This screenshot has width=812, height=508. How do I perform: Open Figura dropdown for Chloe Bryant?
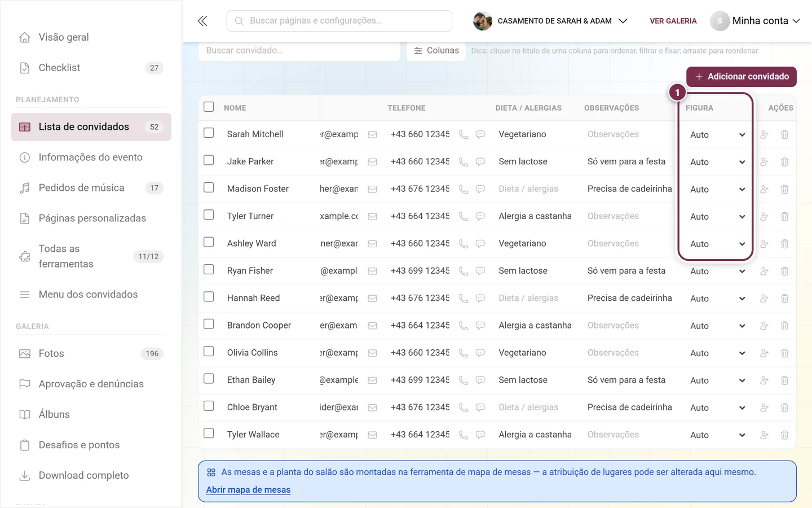click(x=717, y=408)
